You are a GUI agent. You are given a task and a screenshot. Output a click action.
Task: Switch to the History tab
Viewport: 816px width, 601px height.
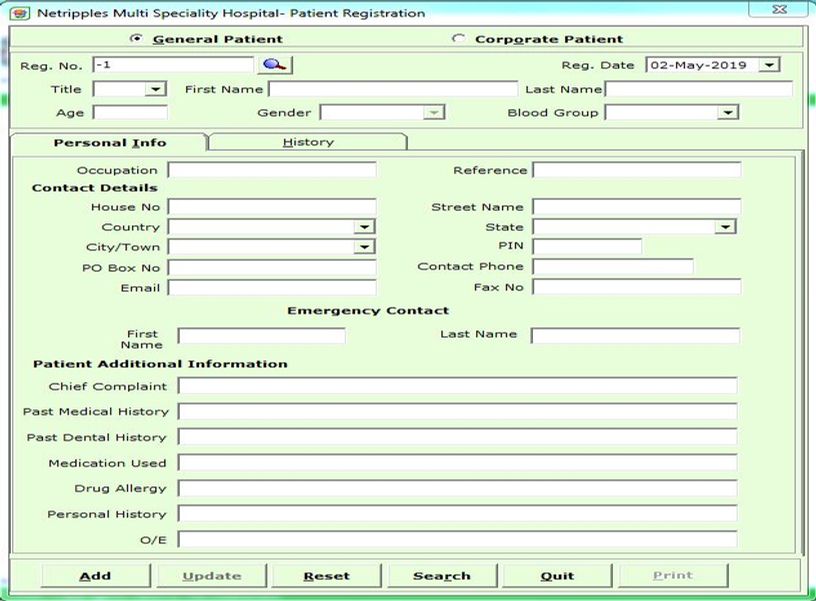pos(308,142)
